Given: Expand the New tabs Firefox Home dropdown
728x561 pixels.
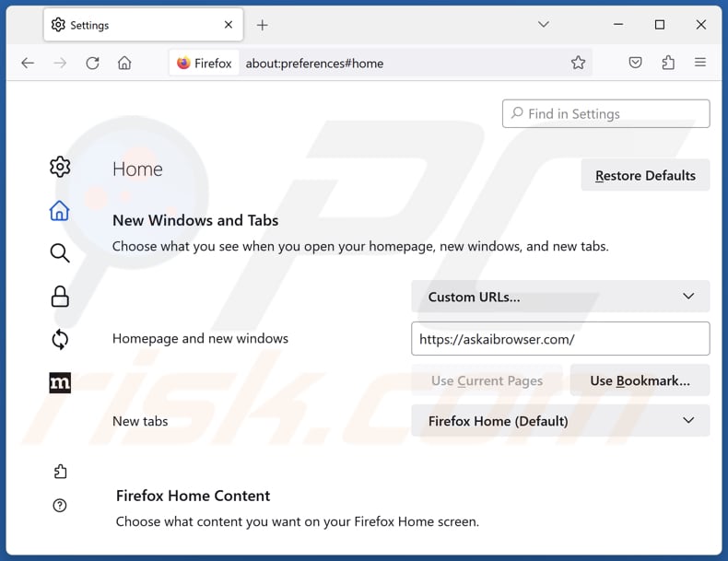Looking at the screenshot, I should coord(560,421).
